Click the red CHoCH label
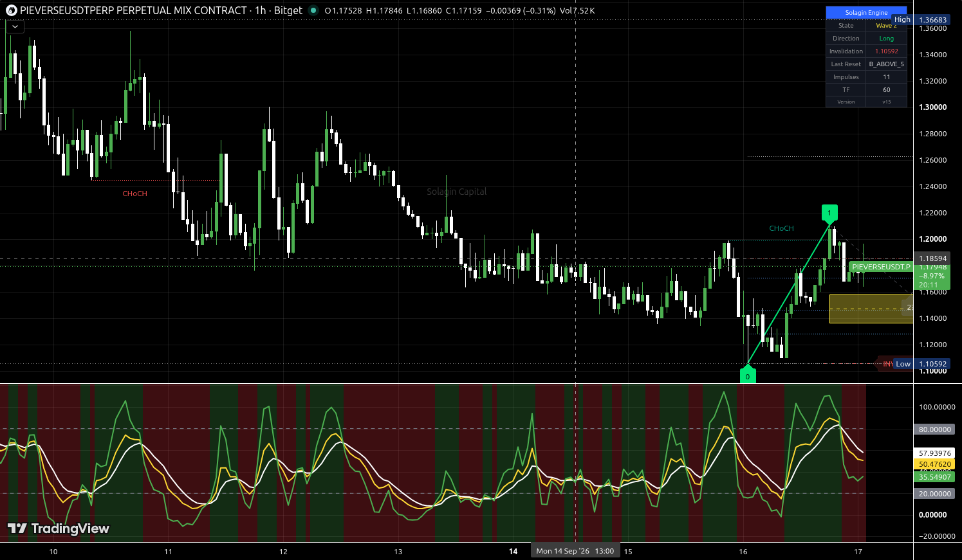Image resolution: width=962 pixels, height=560 pixels. point(135,194)
